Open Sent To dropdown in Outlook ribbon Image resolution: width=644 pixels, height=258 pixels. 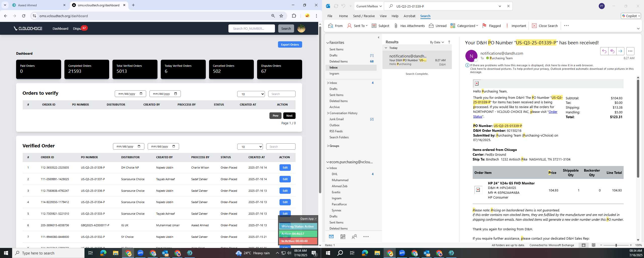point(357,26)
